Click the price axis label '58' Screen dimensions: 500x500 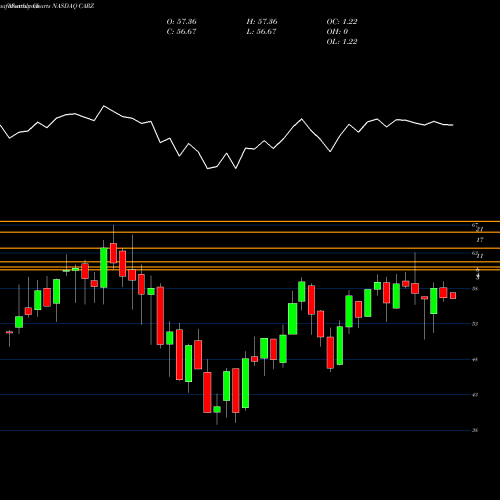(475, 289)
